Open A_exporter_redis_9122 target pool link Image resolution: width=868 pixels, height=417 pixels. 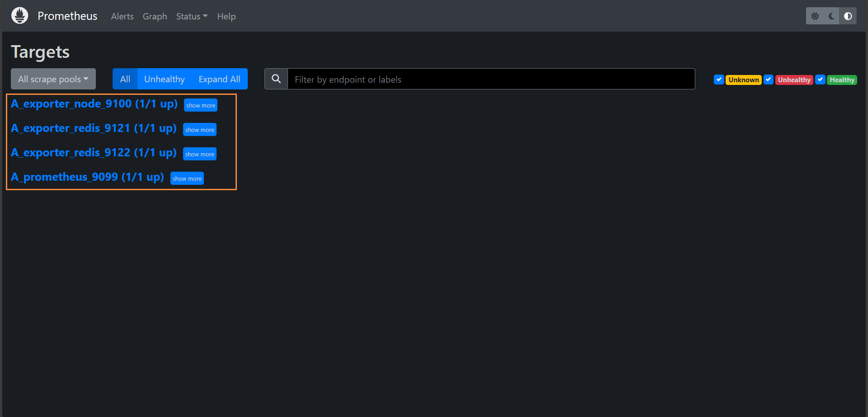point(94,153)
